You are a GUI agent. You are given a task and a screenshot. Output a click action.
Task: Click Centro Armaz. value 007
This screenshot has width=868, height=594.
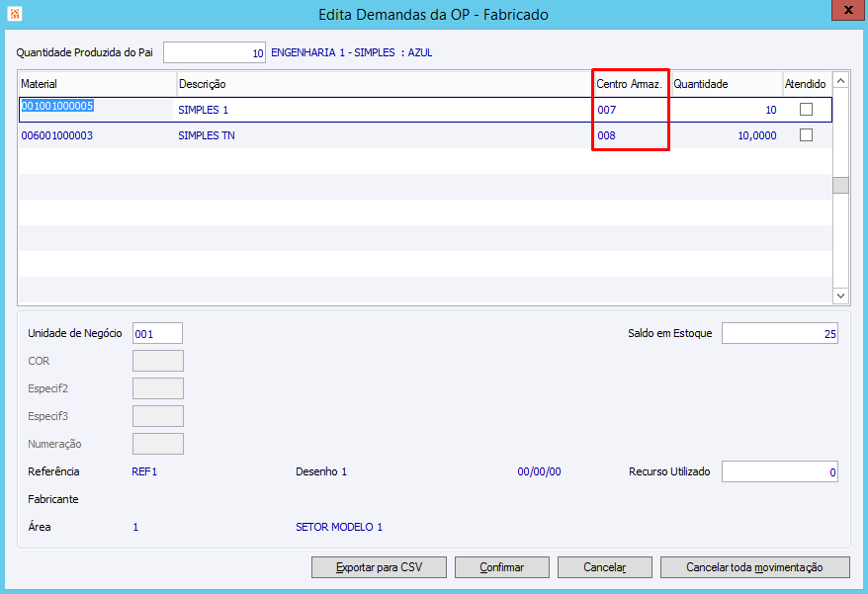(607, 110)
